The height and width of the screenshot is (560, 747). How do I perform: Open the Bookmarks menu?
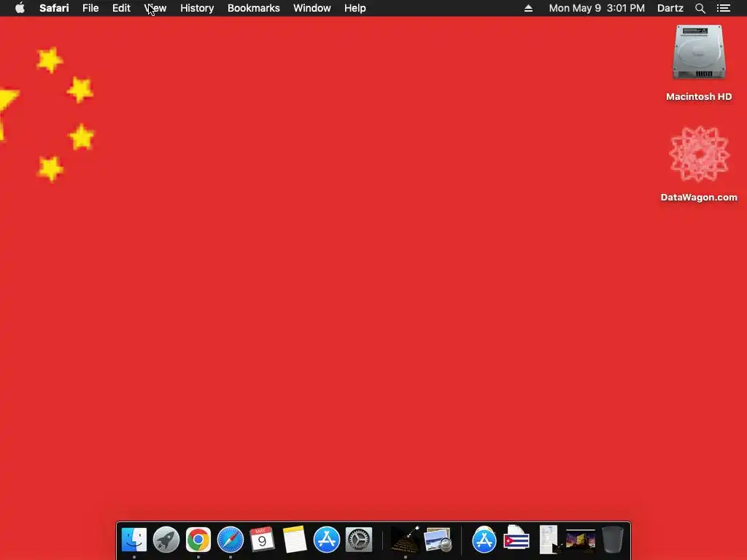[253, 8]
